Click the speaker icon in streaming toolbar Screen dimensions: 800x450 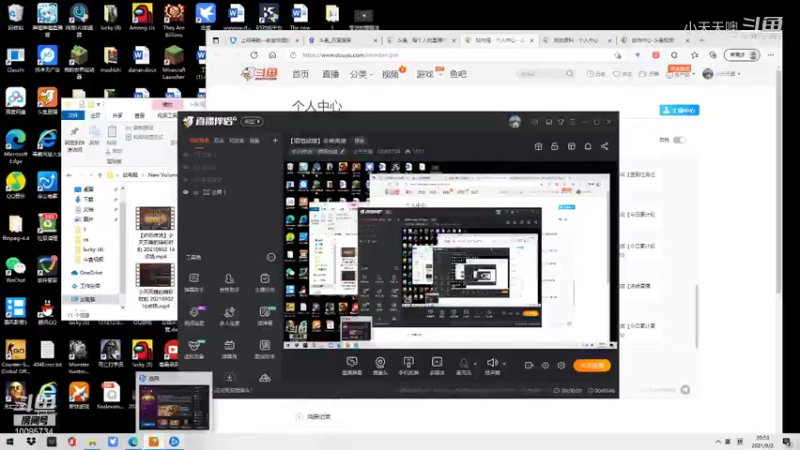(492, 362)
